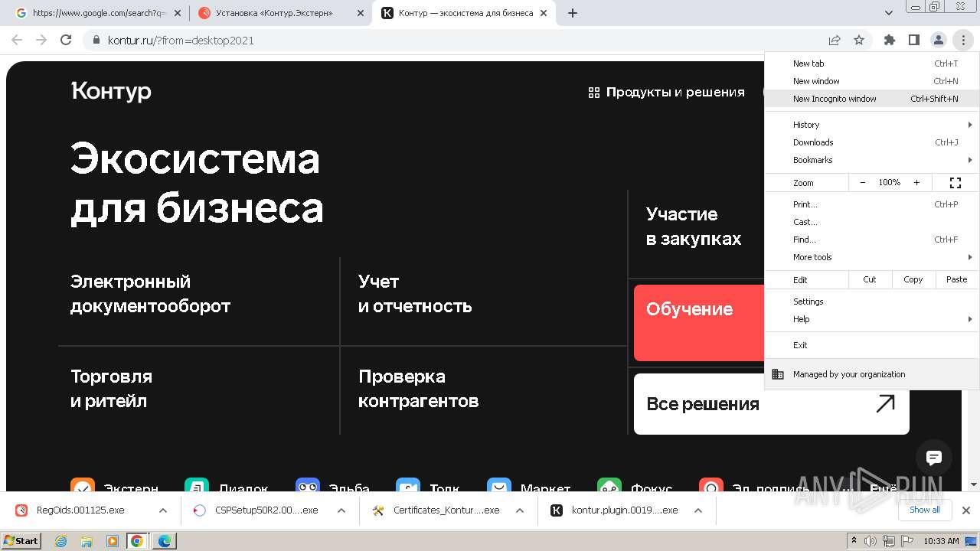Click the Фокус product icon
Viewport: 980px width, 551px height.
click(609, 485)
